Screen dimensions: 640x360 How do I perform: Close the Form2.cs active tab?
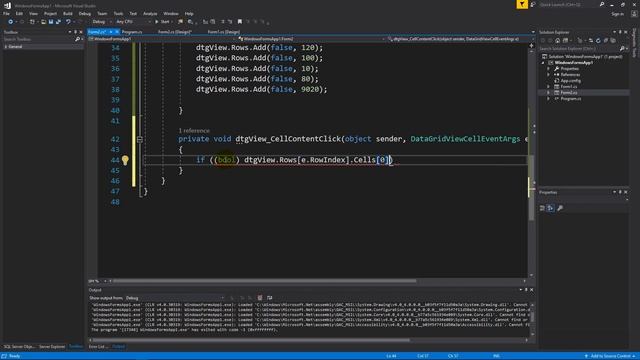[x=117, y=31]
